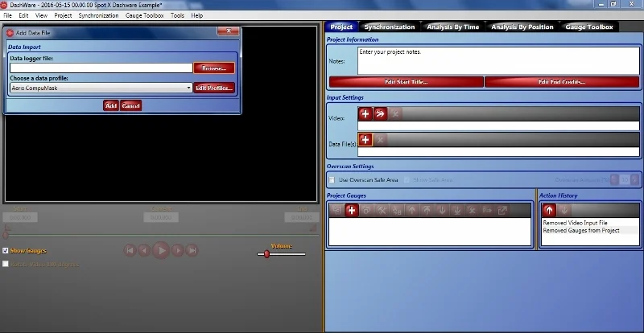Click the gauge align icon beside the tools icon

pos(397,210)
